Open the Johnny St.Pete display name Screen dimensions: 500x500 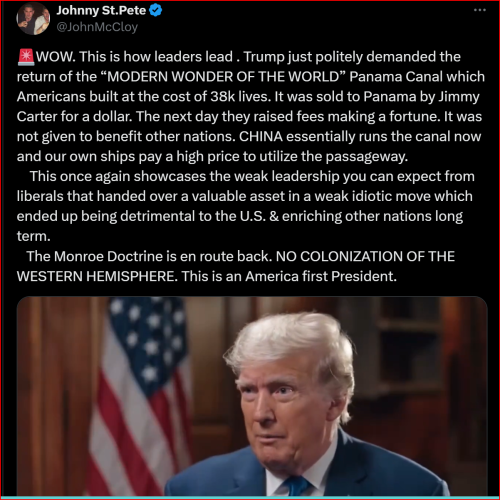101,10
